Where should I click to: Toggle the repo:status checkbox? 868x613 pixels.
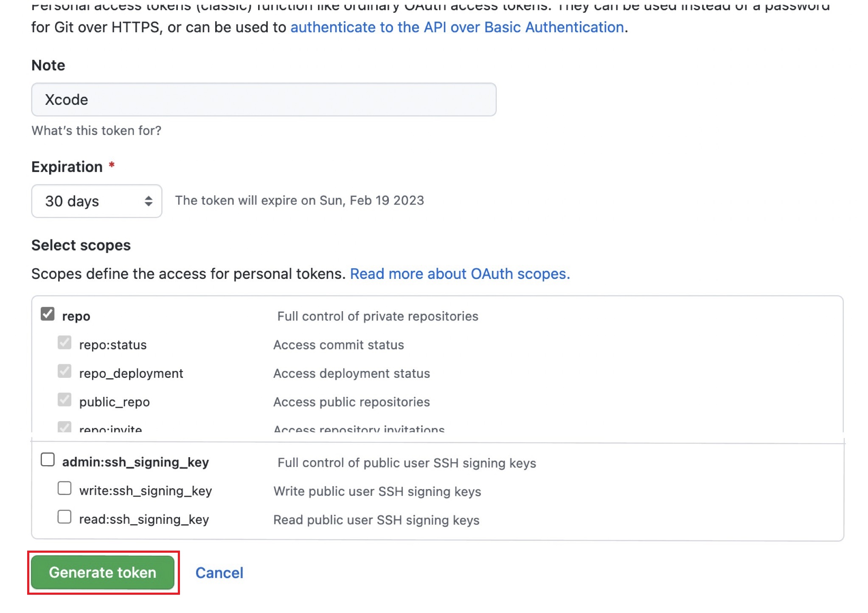65,343
